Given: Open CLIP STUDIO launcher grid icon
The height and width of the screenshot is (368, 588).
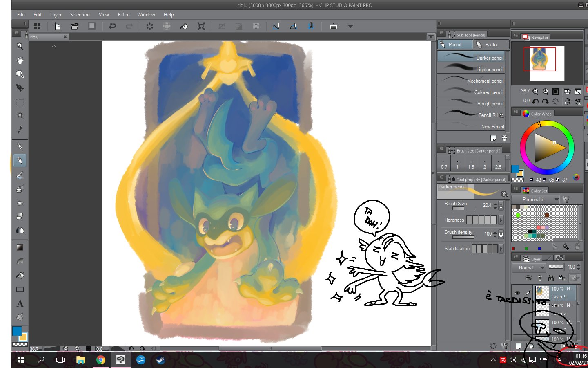Looking at the screenshot, I should click(37, 26).
